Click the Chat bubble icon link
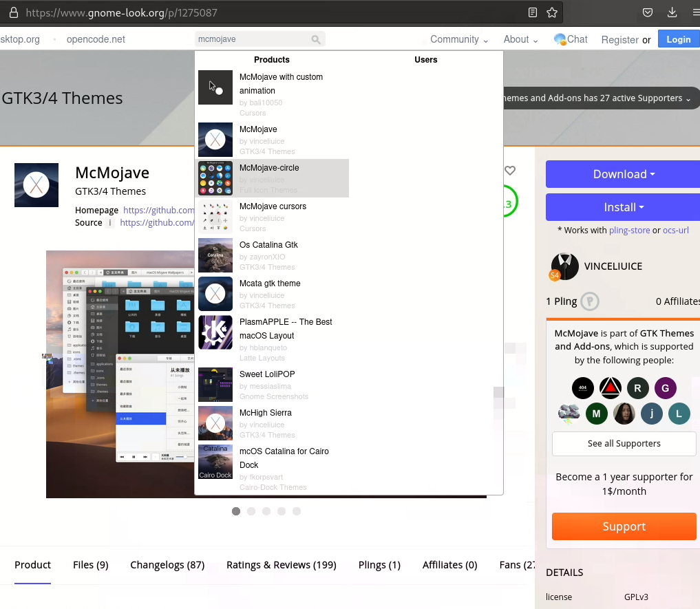Viewport: 700px width, 609px height. 571,39
